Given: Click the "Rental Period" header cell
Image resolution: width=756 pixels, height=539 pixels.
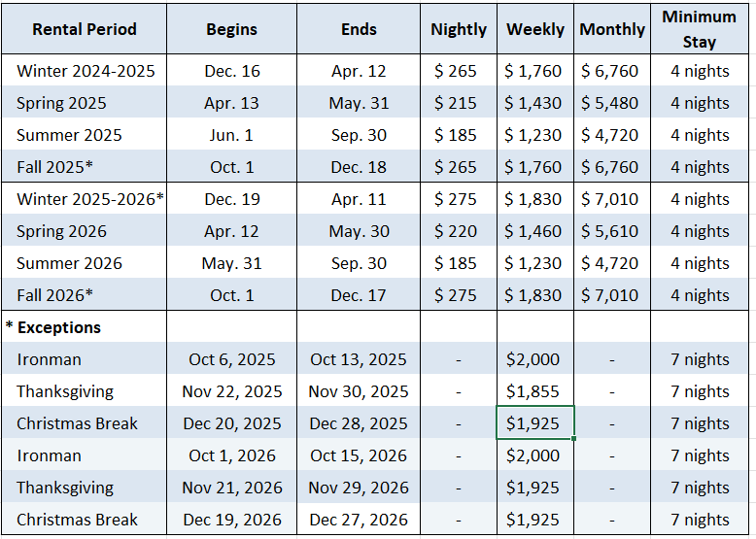Looking at the screenshot, I should [84, 29].
